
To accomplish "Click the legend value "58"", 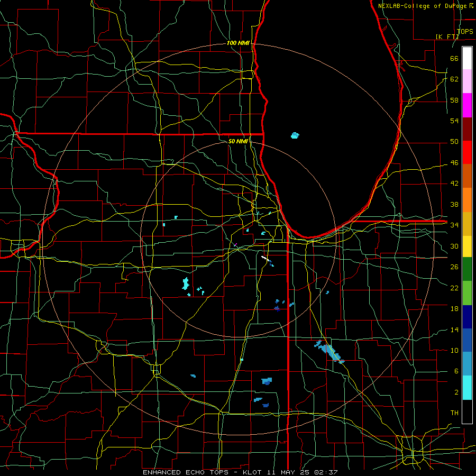I will [x=454, y=100].
